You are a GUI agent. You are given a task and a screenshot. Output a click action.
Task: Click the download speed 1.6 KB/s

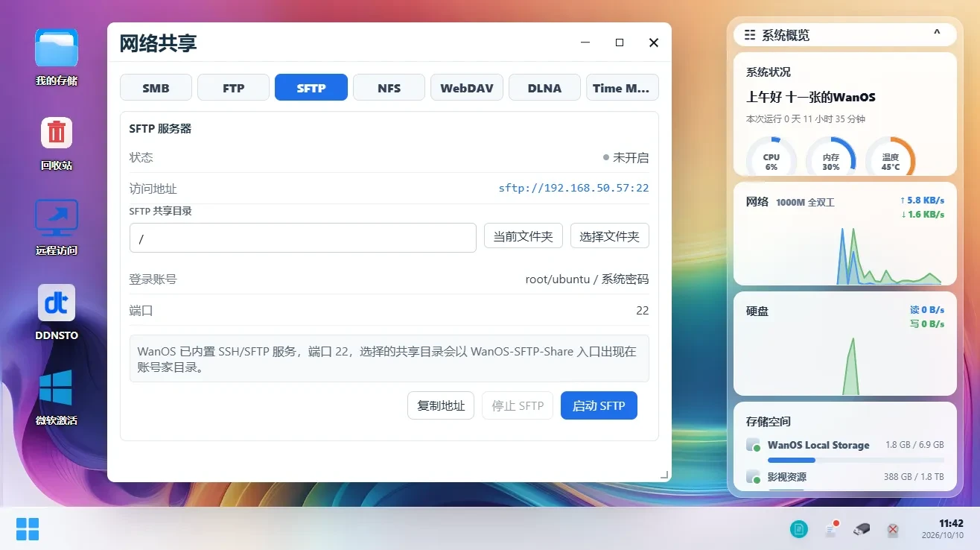[922, 214]
